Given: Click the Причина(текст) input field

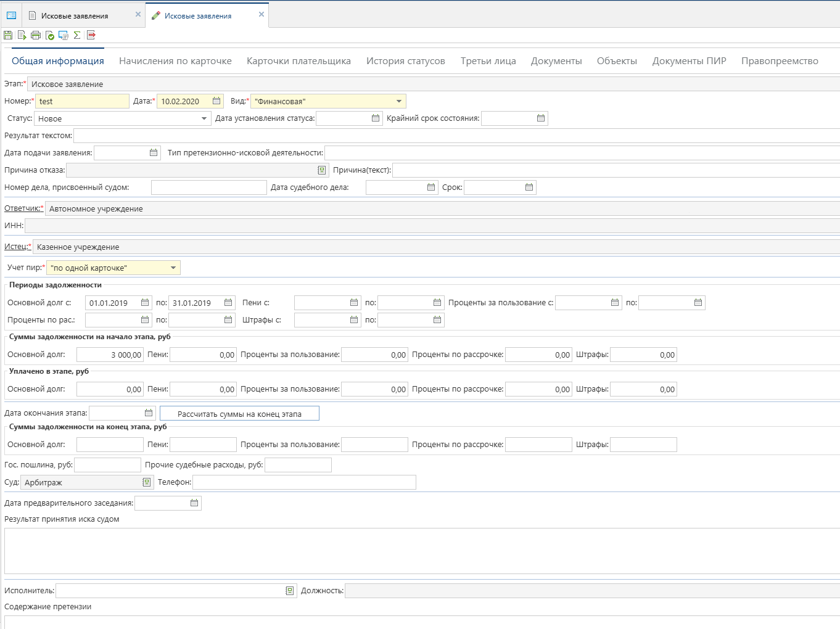Looking at the screenshot, I should [x=616, y=170].
